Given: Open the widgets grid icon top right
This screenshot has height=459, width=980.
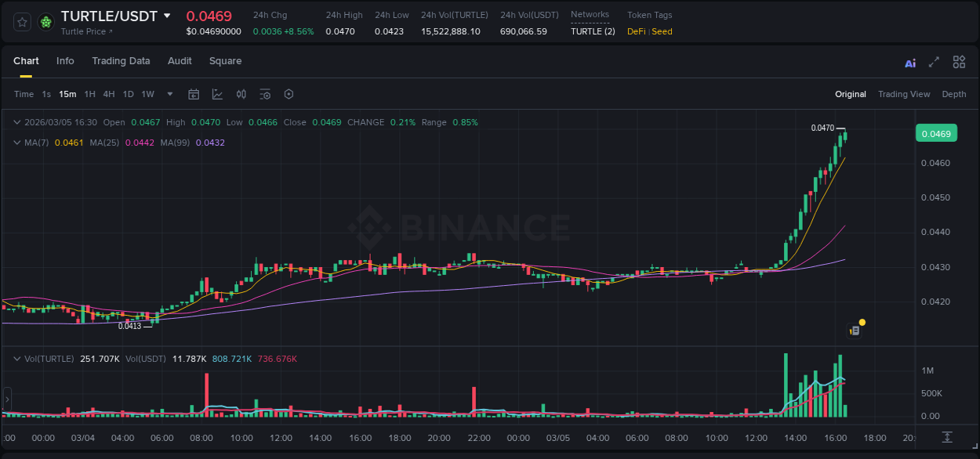Looking at the screenshot, I should [x=959, y=62].
